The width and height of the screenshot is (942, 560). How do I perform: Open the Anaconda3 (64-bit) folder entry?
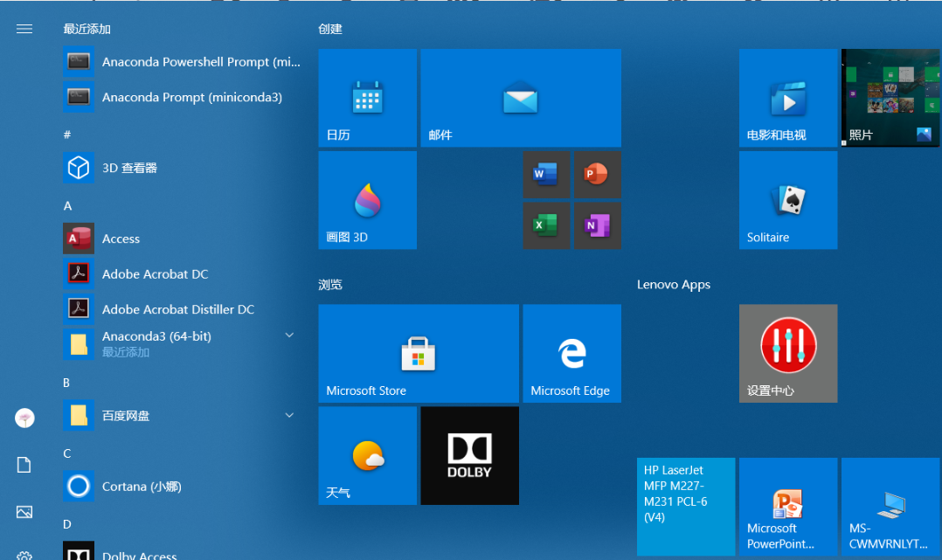[x=182, y=344]
